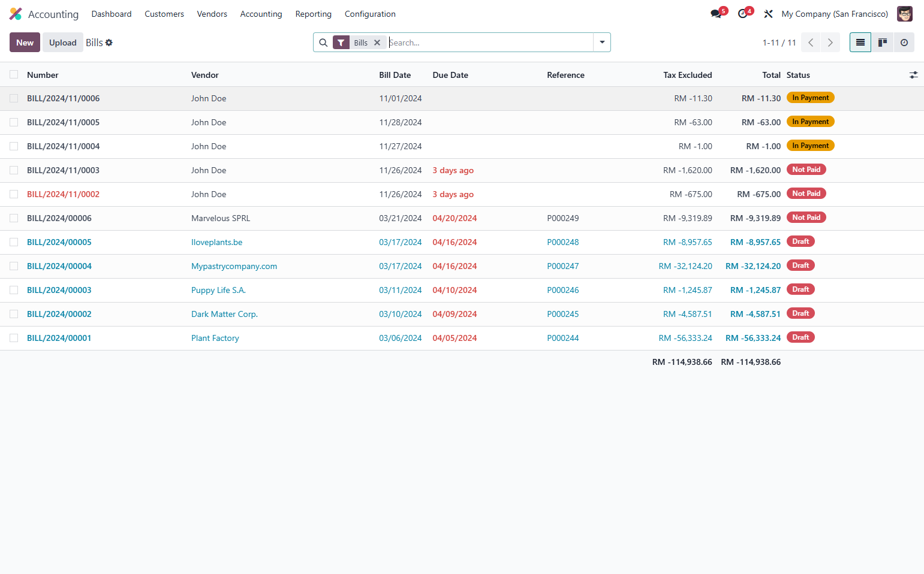Sort by the Vendor column header

click(205, 75)
